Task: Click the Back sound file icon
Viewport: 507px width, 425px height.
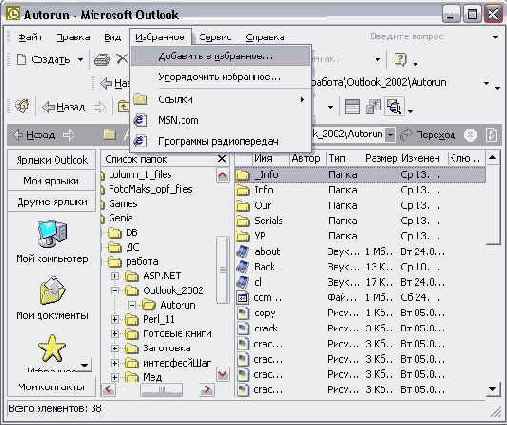Action: point(243,267)
